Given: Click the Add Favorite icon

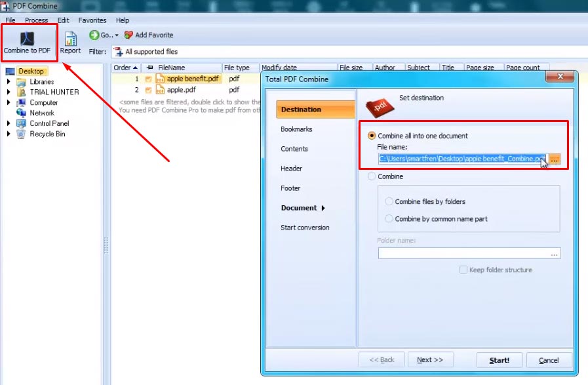Looking at the screenshot, I should pos(128,35).
